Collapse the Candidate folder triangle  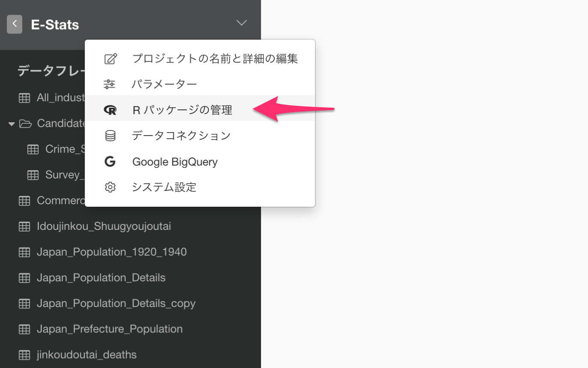[x=12, y=124]
